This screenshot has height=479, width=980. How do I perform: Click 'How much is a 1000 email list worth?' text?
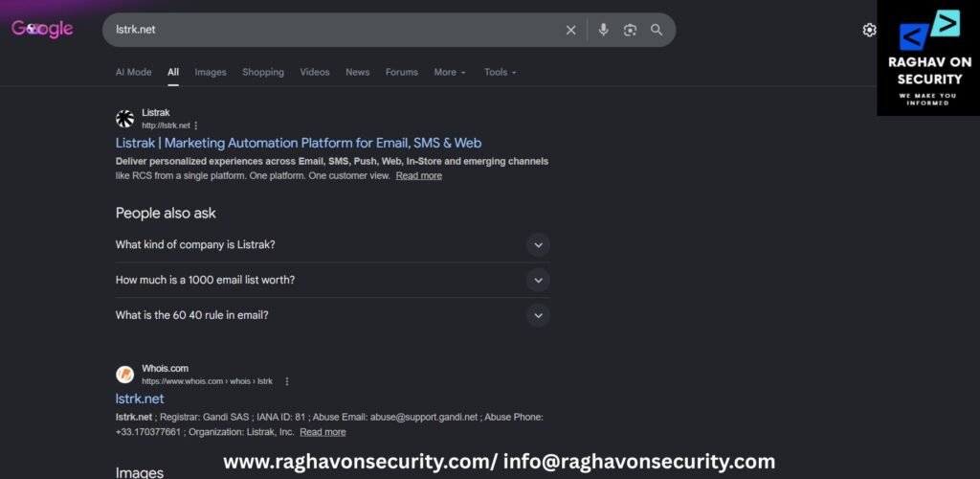[x=205, y=280]
